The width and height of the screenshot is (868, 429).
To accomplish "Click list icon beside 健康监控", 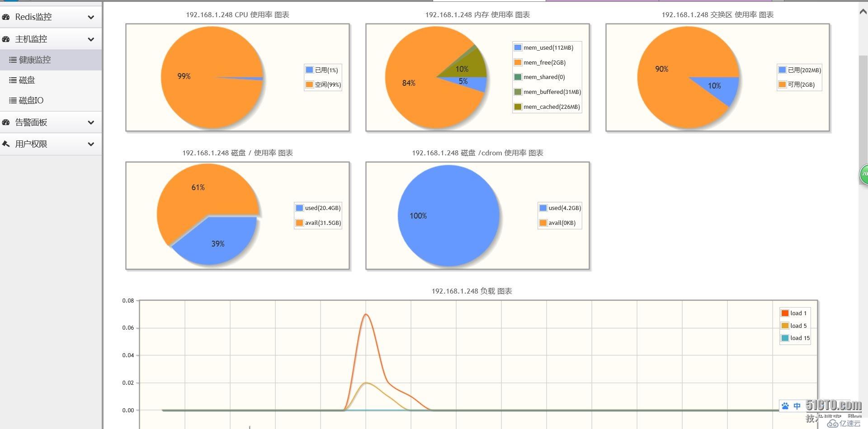I will [x=13, y=60].
